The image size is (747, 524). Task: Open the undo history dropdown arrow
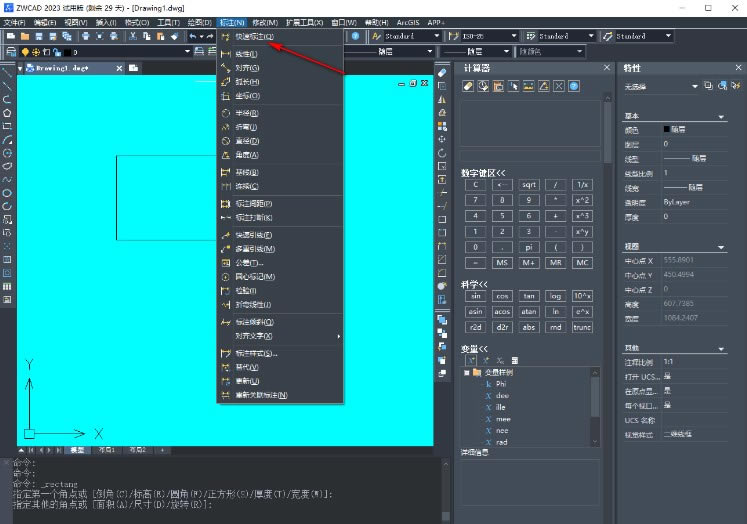202,37
